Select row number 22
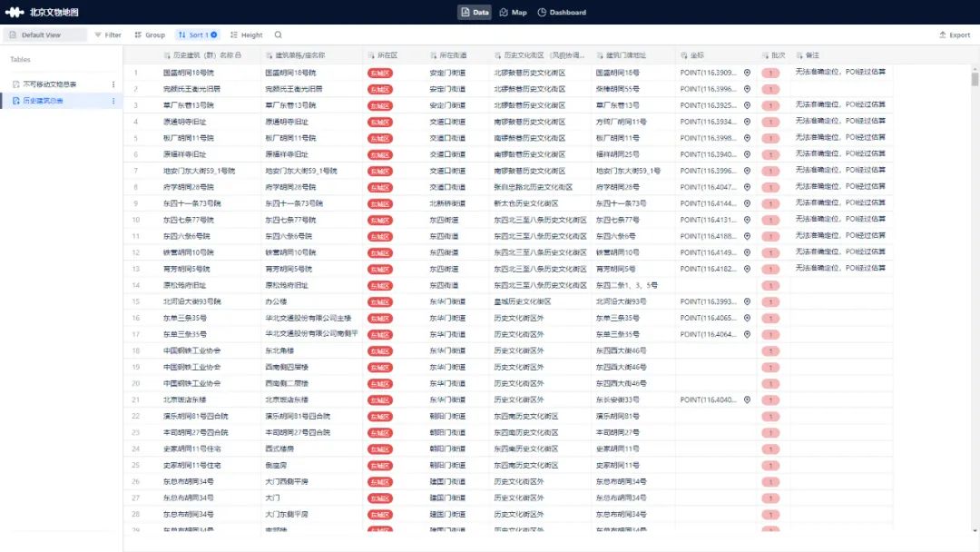This screenshot has width=980, height=552. coord(135,416)
